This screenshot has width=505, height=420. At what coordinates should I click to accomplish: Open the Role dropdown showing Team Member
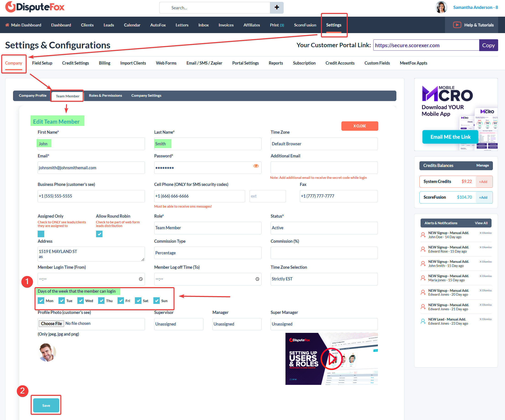(x=207, y=228)
